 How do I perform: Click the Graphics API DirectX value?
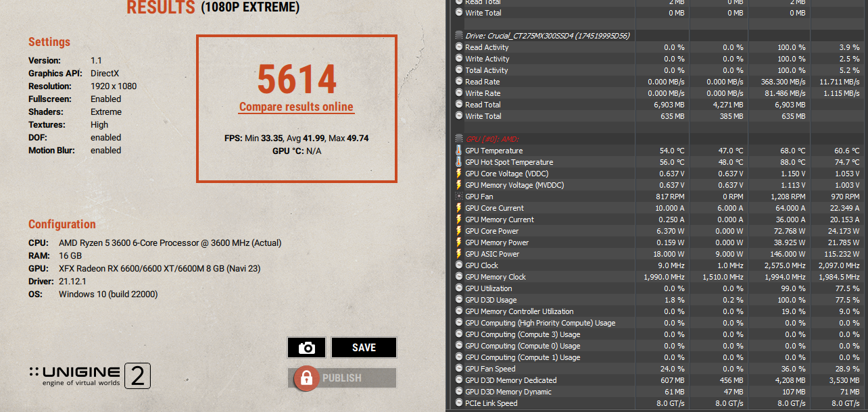tap(106, 73)
